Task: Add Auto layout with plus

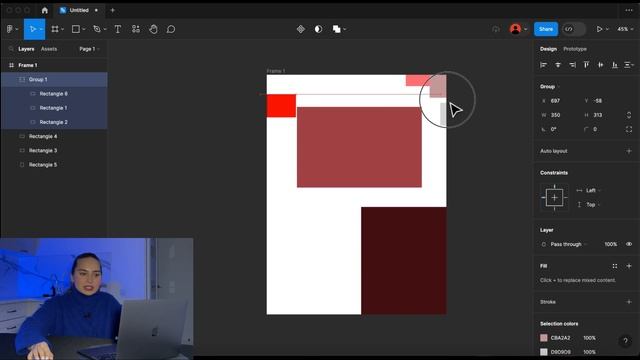Action: point(629,151)
